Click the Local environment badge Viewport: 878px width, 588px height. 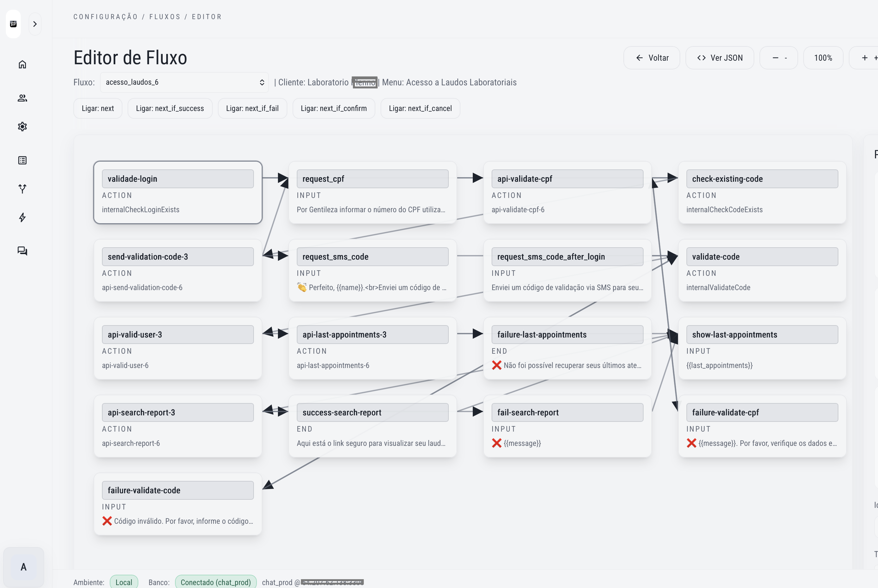[x=124, y=582]
